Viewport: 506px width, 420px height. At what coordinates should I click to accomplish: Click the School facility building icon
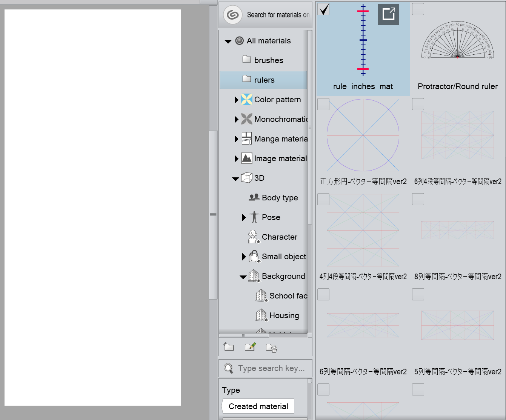click(262, 295)
